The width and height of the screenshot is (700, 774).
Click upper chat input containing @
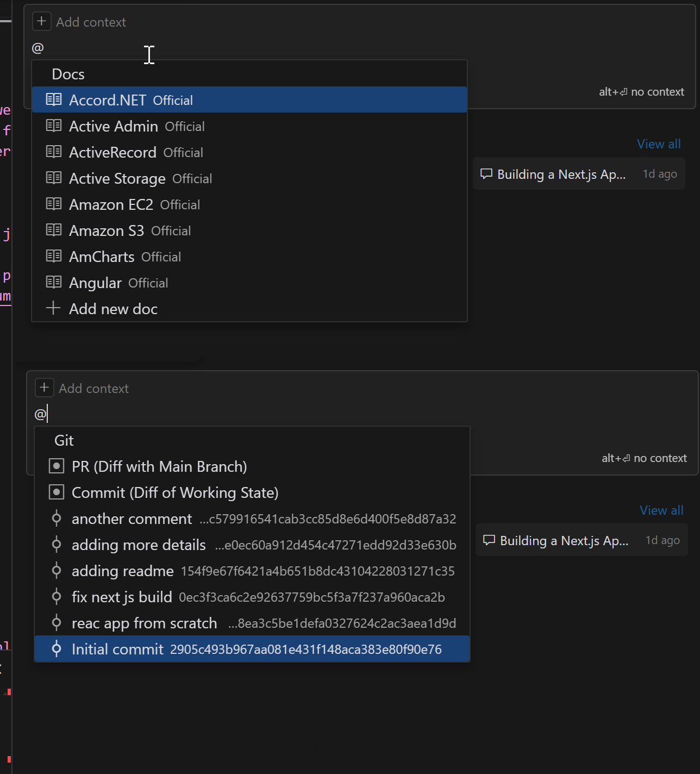359,48
